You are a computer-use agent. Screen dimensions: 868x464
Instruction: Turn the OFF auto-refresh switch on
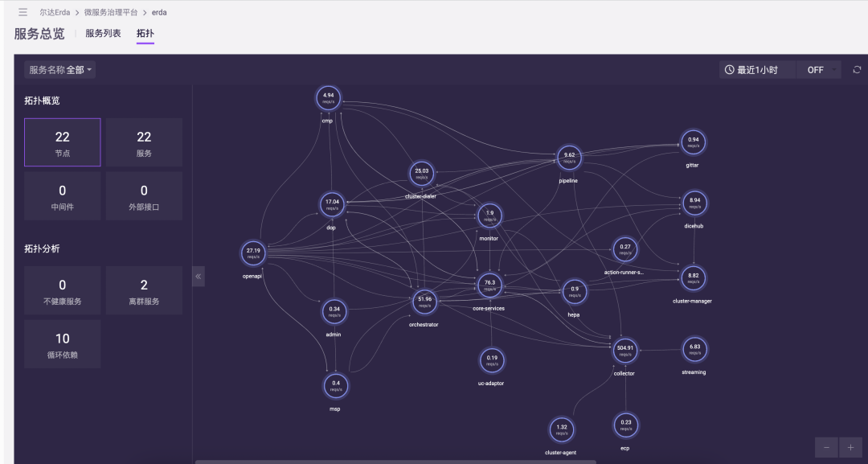(817, 70)
